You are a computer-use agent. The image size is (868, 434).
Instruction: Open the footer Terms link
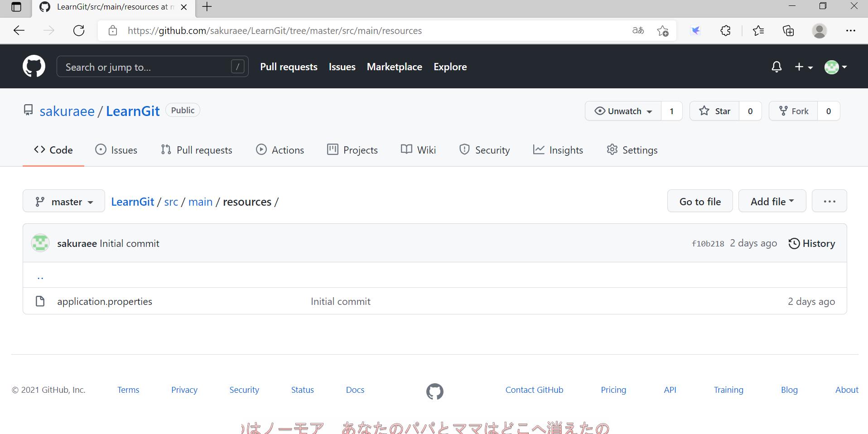pos(128,390)
